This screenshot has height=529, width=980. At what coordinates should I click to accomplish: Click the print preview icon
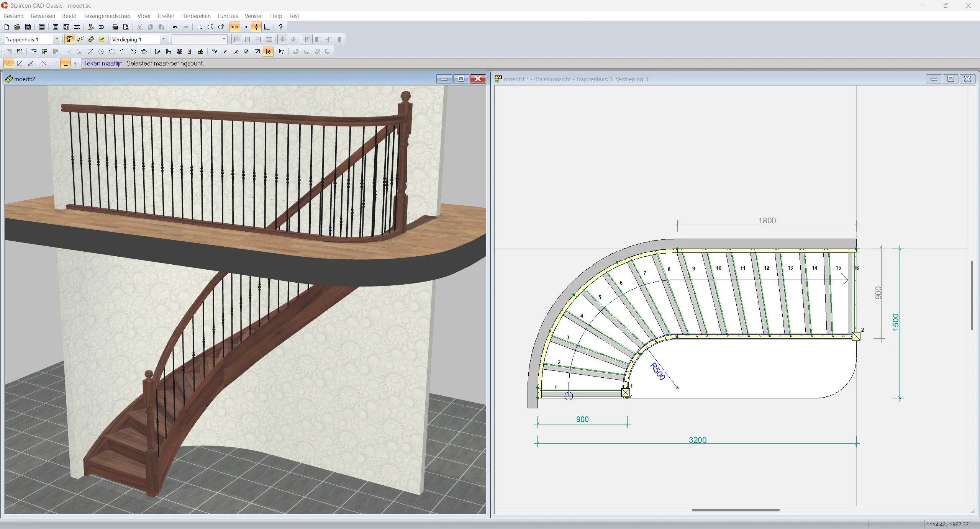(x=126, y=27)
